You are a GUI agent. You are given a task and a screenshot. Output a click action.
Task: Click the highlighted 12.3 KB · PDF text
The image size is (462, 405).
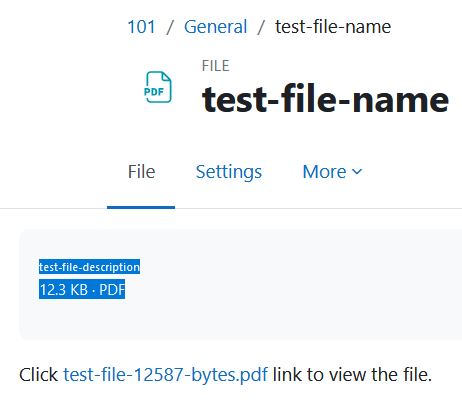82,289
